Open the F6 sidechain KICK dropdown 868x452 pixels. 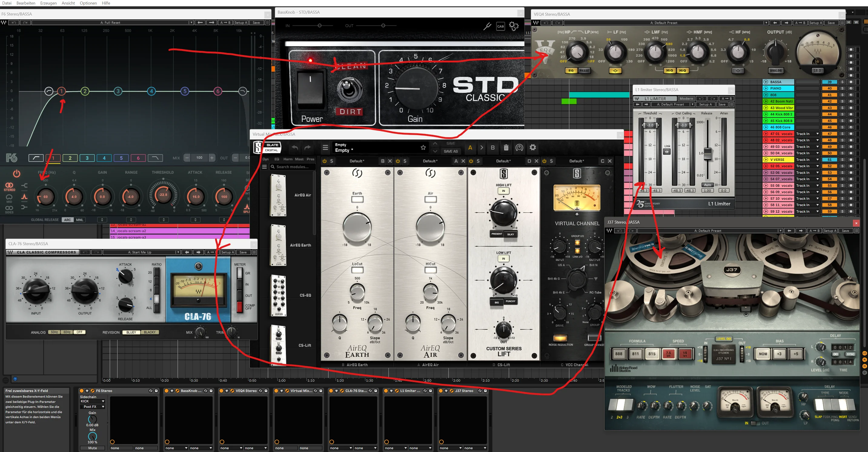(x=92, y=401)
